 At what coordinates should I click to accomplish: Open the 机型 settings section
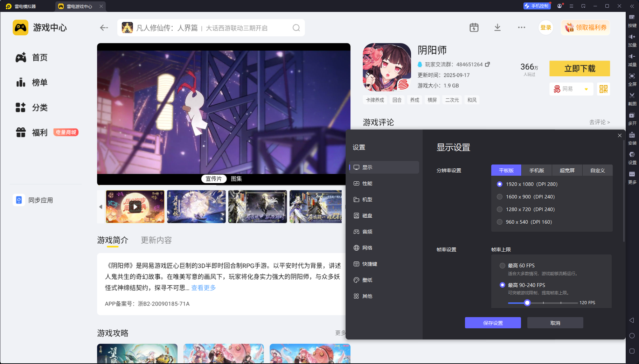[384, 199]
